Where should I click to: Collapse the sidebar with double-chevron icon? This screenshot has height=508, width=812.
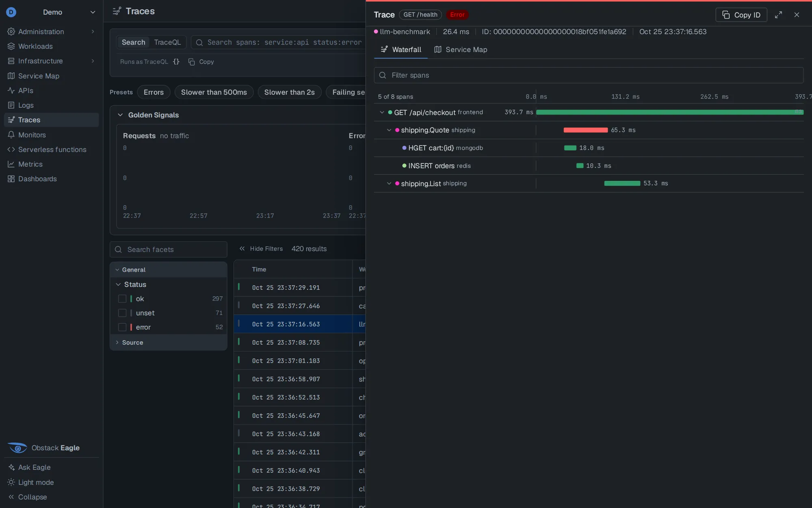11,497
